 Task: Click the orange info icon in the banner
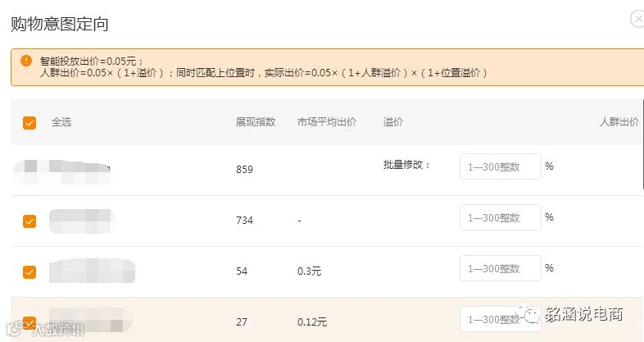pyautogui.click(x=26, y=61)
